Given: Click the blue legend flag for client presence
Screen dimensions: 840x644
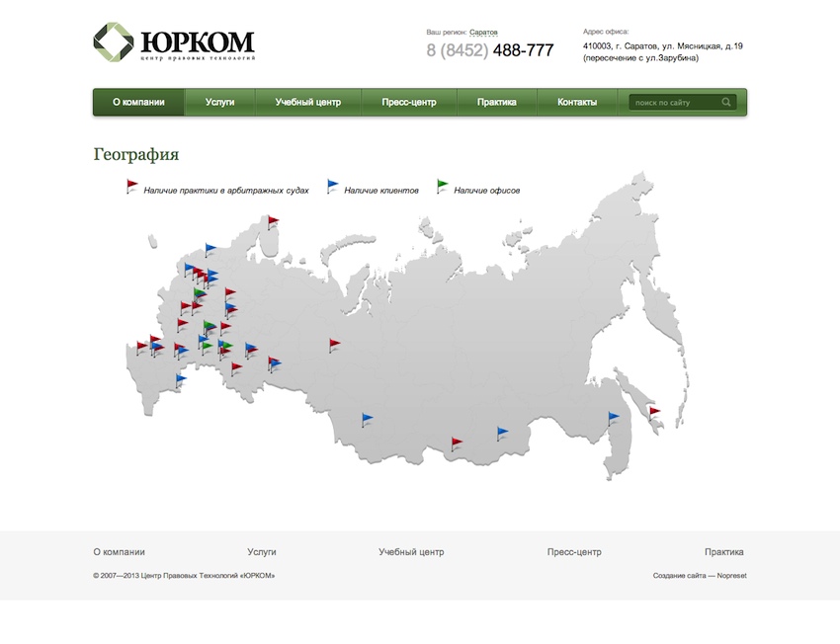Looking at the screenshot, I should point(332,185).
